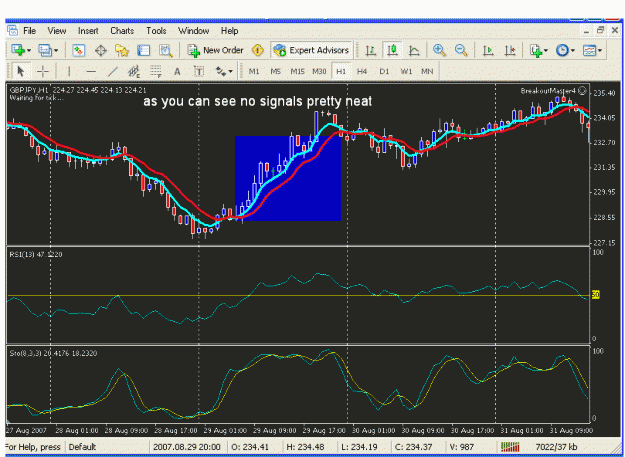Open the Indicators list icon
The image size is (625, 457).
coord(536,50)
